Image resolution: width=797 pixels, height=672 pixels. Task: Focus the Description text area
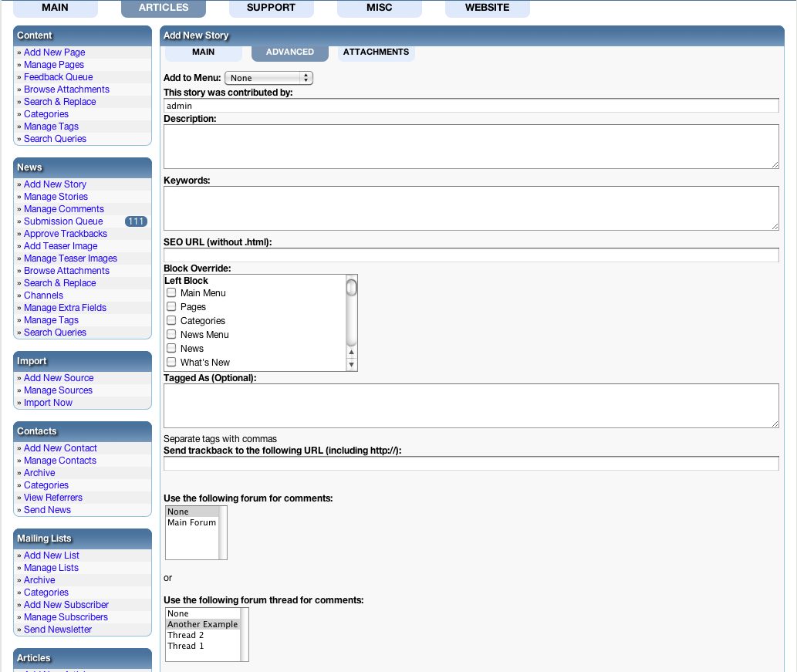point(471,147)
